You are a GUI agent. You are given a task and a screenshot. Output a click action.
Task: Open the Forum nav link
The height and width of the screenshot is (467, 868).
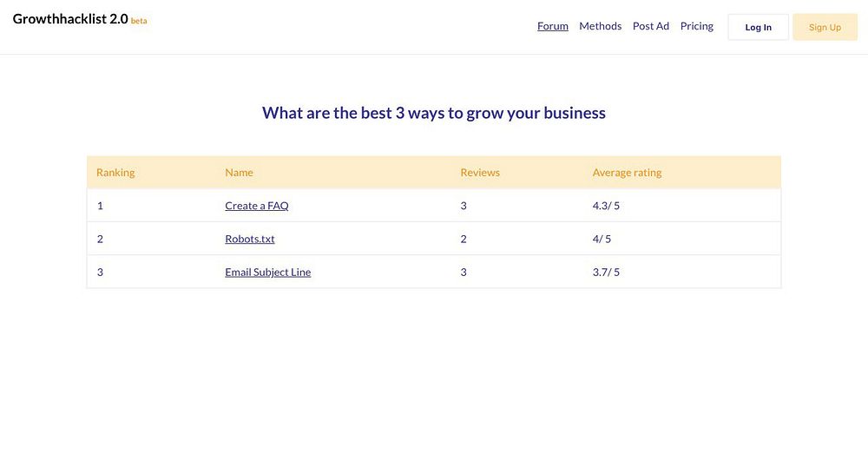552,26
